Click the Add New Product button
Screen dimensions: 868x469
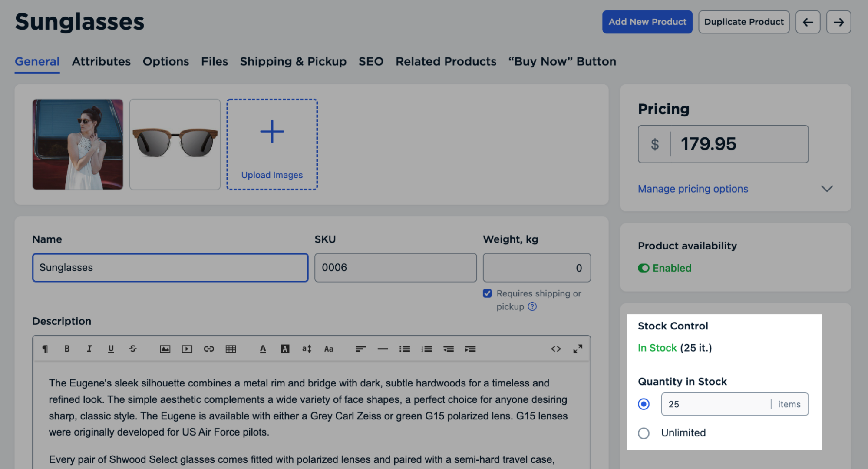click(647, 22)
